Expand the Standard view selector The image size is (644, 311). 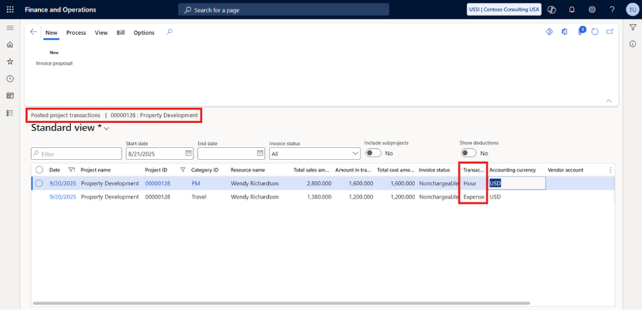click(x=107, y=128)
